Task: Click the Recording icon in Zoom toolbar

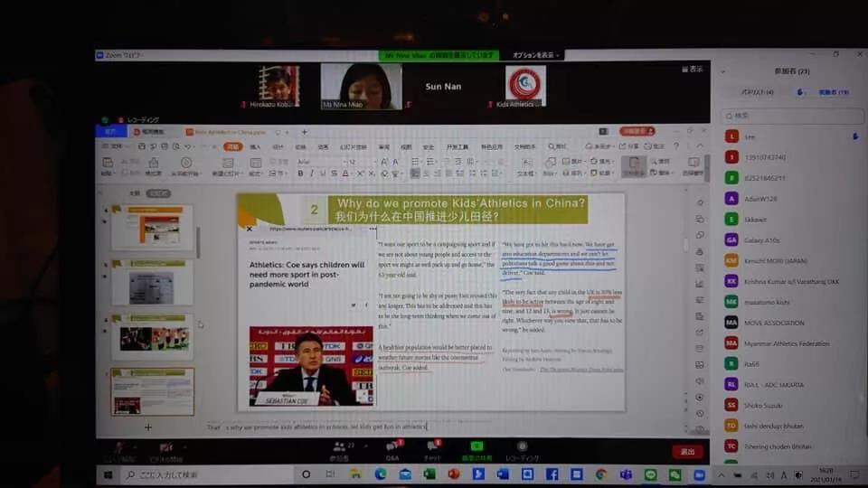Action: pos(522,448)
